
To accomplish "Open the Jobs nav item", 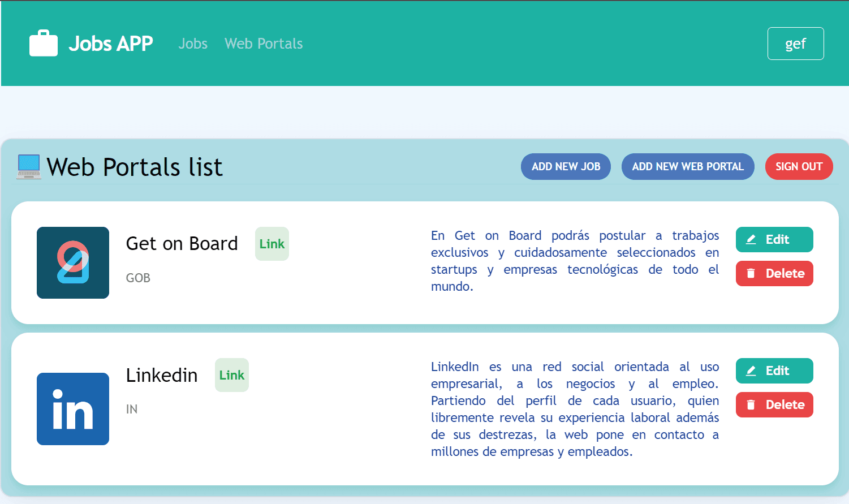I will pyautogui.click(x=193, y=44).
